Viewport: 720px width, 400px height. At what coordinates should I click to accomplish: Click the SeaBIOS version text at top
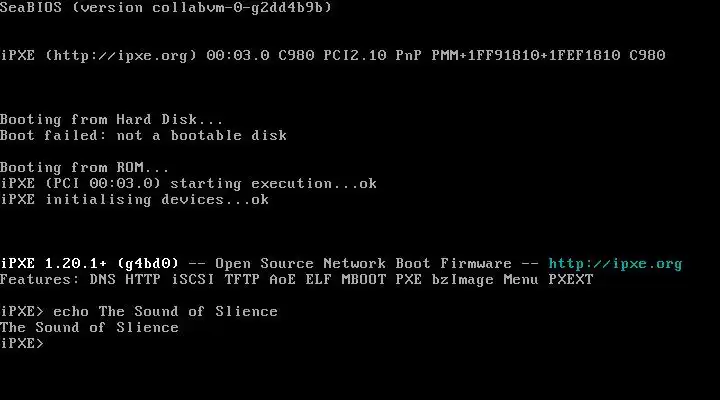tap(166, 8)
